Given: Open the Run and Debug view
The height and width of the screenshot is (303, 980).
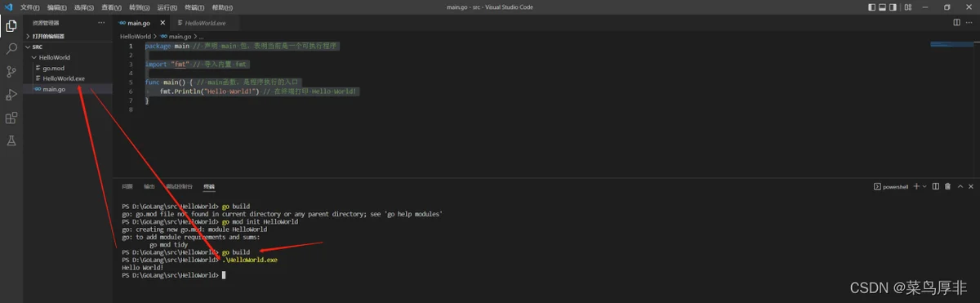Looking at the screenshot, I should pyautogui.click(x=11, y=95).
